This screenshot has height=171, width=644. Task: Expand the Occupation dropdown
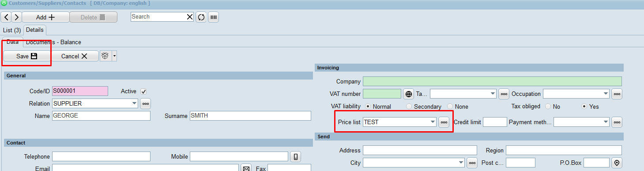click(x=606, y=94)
